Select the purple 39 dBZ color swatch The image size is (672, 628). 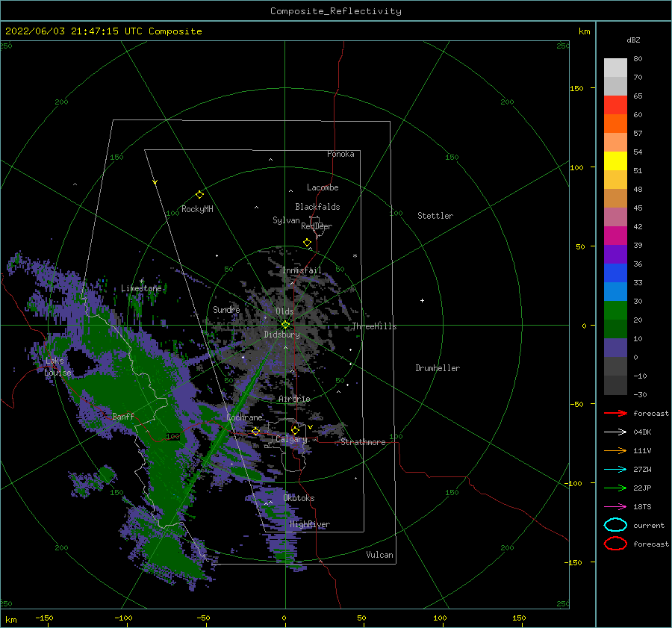[615, 254]
